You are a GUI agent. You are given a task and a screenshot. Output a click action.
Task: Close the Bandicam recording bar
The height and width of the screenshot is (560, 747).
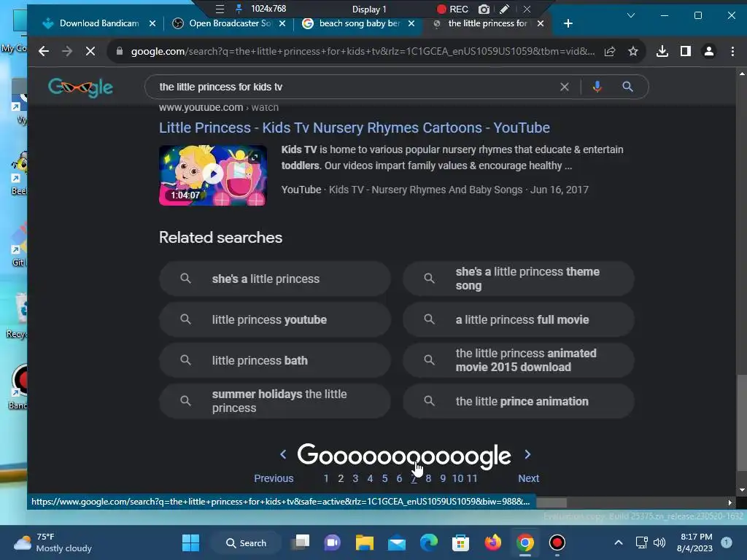point(527,9)
